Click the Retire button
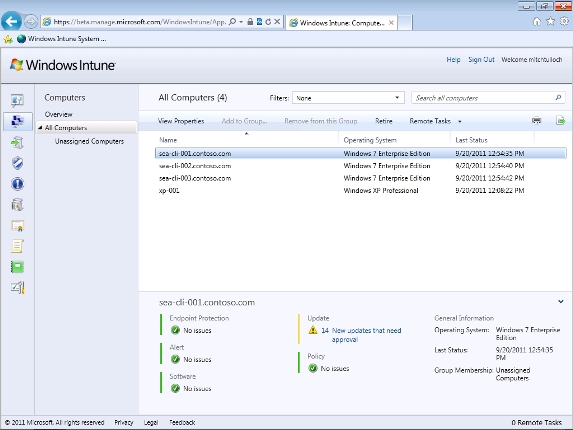Viewport: 573px width, 430px height. tap(384, 121)
